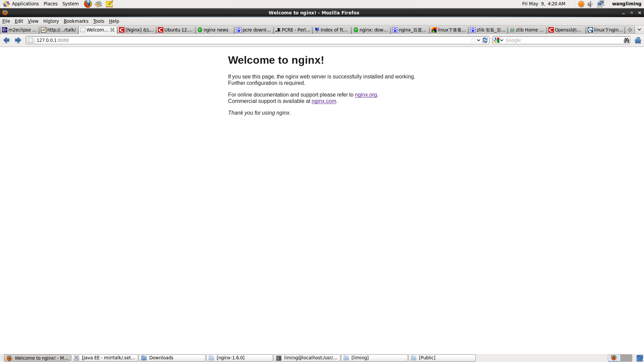Launch the mail client panel icon
644x362 pixels.
pos(99,4)
